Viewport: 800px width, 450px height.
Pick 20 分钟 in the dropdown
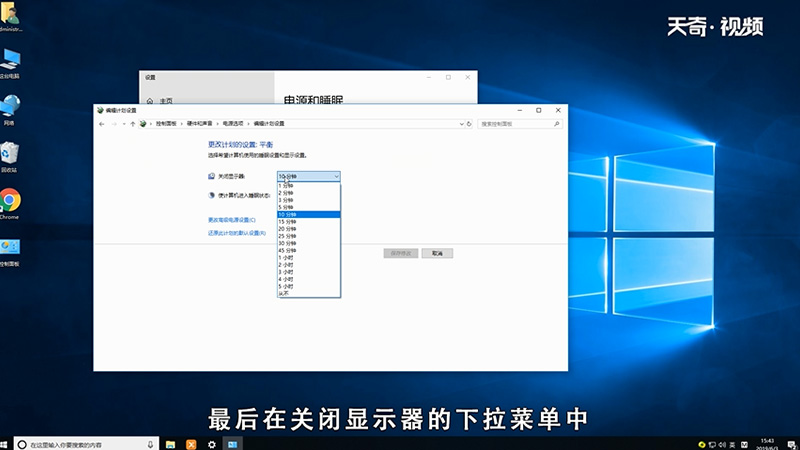pyautogui.click(x=309, y=229)
